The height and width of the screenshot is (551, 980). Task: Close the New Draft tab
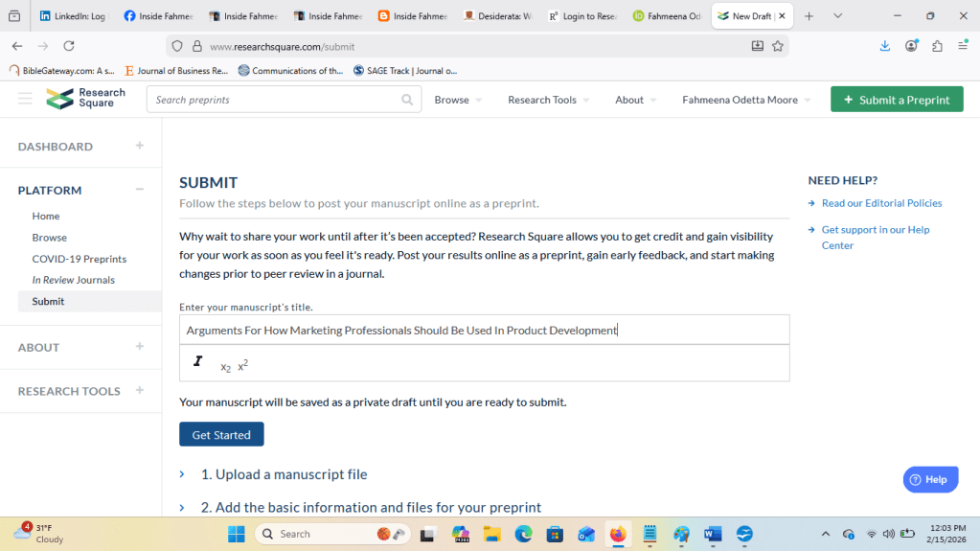point(782,16)
